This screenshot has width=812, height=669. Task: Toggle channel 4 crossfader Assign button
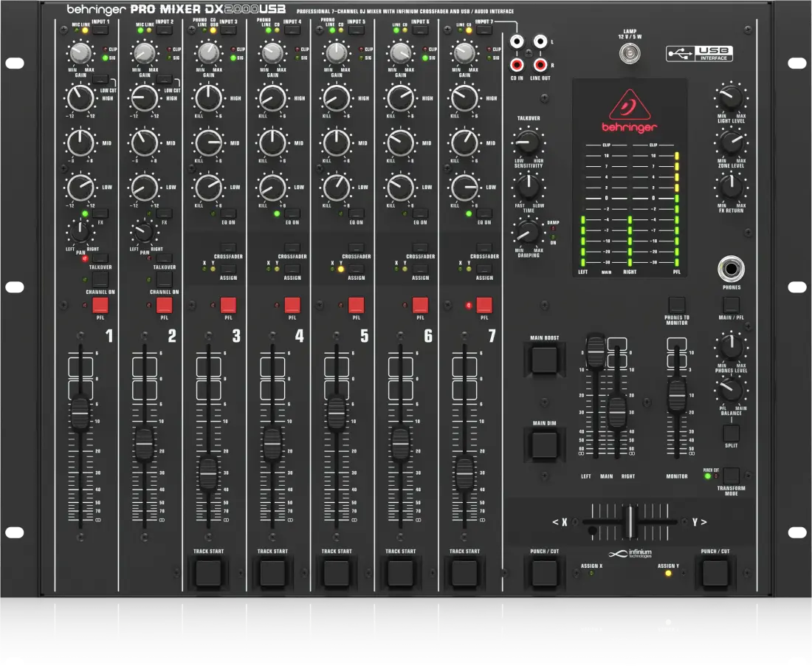[292, 269]
